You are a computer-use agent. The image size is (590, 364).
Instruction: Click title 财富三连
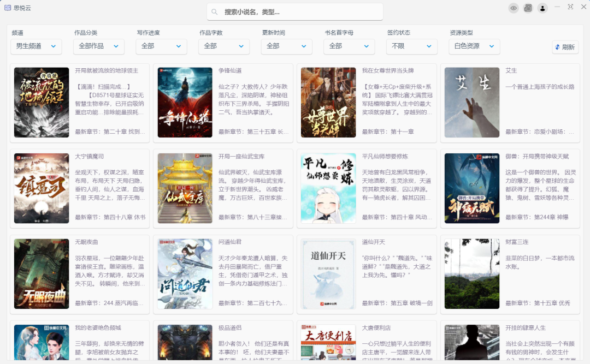[517, 242]
